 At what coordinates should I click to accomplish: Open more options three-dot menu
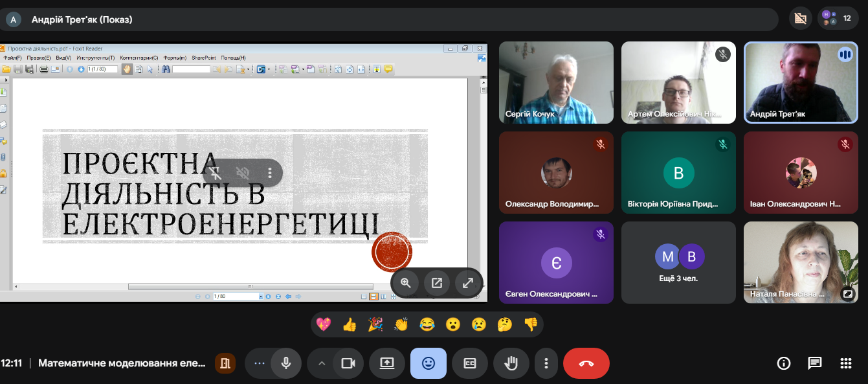(547, 363)
